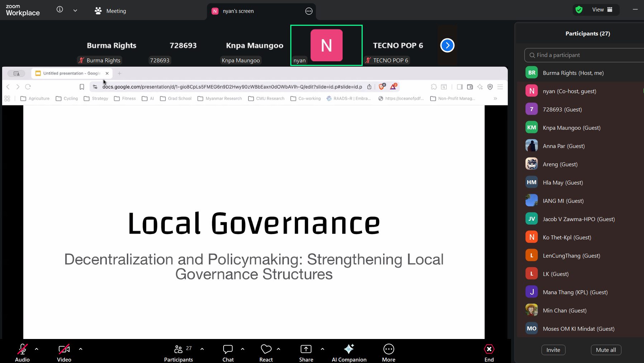The height and width of the screenshot is (363, 644).
Task: Open the Myanmar Research bookmarks folder
Action: coord(220,99)
